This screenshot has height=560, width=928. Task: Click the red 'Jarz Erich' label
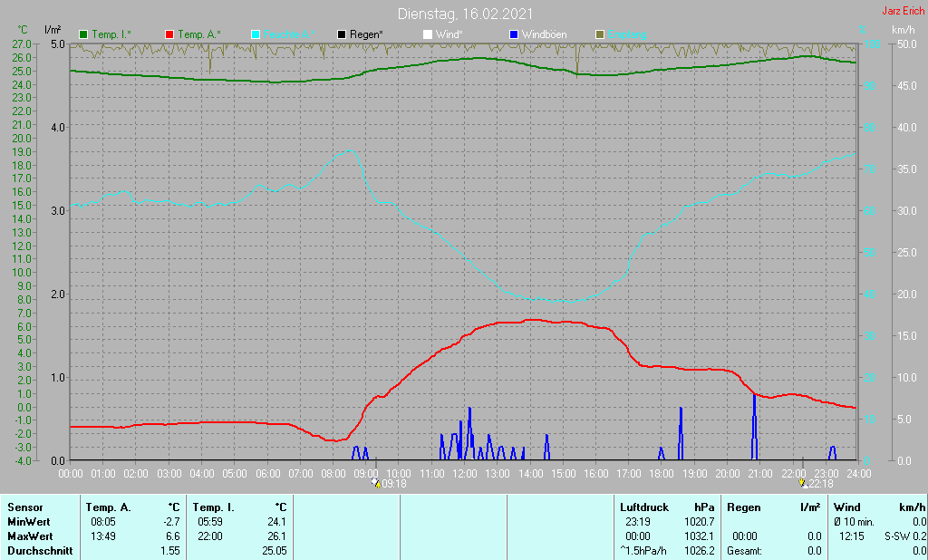[x=904, y=11]
